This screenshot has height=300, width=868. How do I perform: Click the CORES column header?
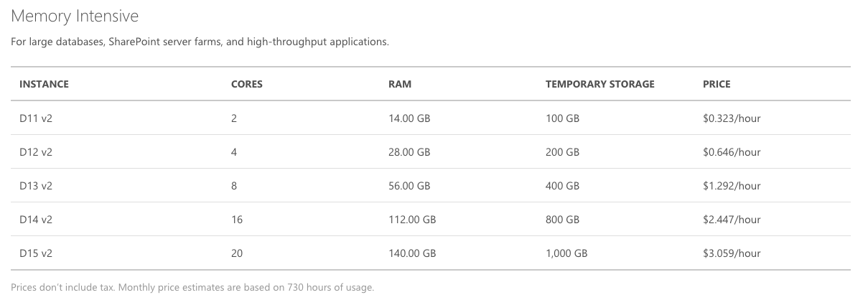pyautogui.click(x=246, y=84)
